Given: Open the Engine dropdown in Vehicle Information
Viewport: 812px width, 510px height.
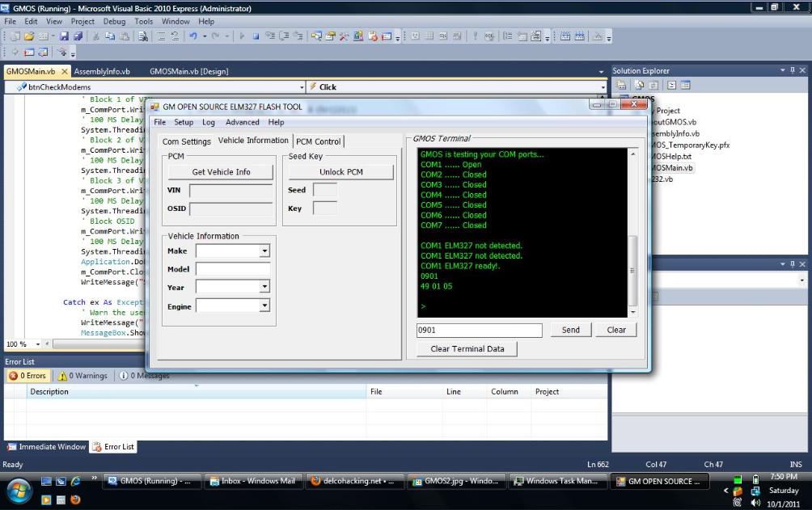Looking at the screenshot, I should point(264,306).
